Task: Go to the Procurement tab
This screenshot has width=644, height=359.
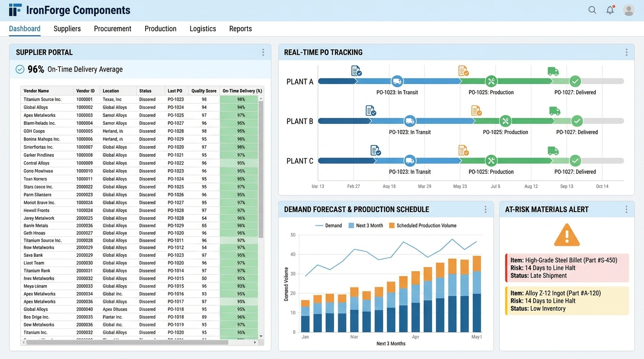Action: coord(113,29)
